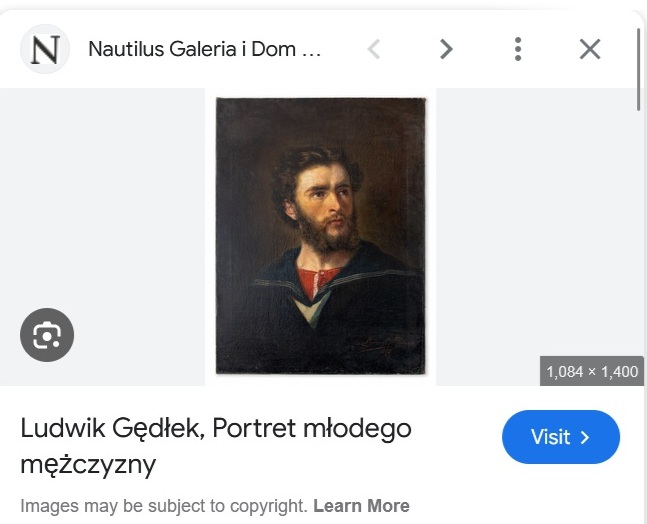Click the word 'mężczyzny' in the title

88,464
